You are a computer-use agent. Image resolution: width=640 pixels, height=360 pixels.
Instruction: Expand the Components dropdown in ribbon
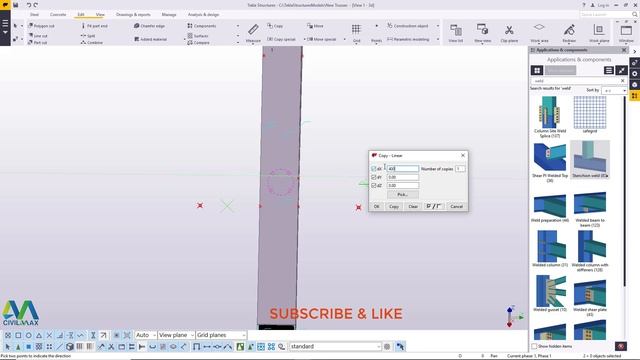coord(238,26)
